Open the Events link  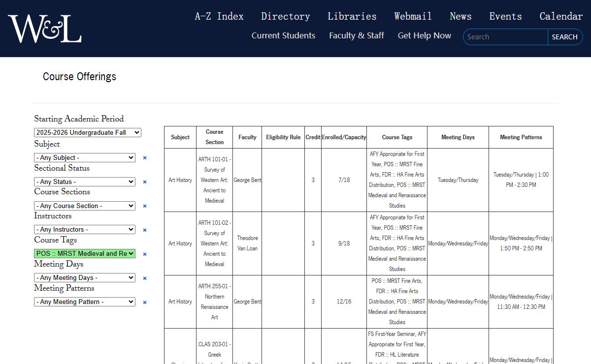[x=505, y=16]
